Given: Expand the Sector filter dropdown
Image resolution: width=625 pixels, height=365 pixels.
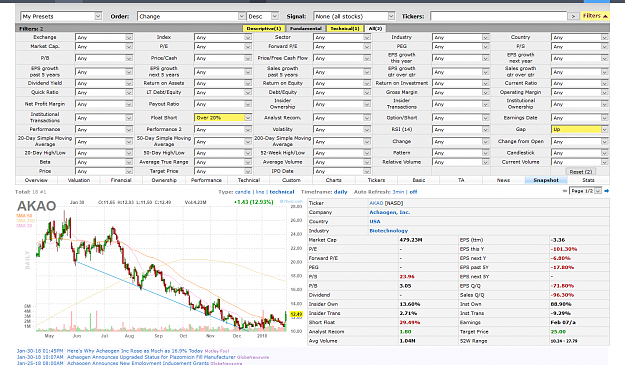Looking at the screenshot, I should tap(342, 37).
